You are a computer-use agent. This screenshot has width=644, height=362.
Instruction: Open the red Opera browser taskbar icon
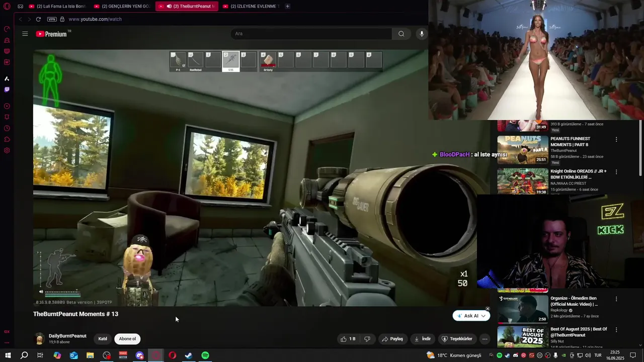point(173,355)
